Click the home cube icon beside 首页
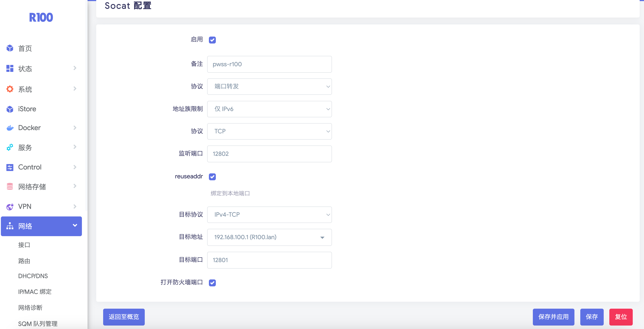The width and height of the screenshot is (644, 329). pos(10,48)
